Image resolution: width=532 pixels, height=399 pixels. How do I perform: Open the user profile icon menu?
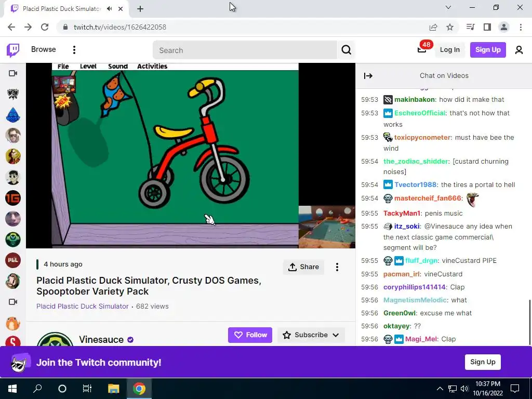click(519, 50)
